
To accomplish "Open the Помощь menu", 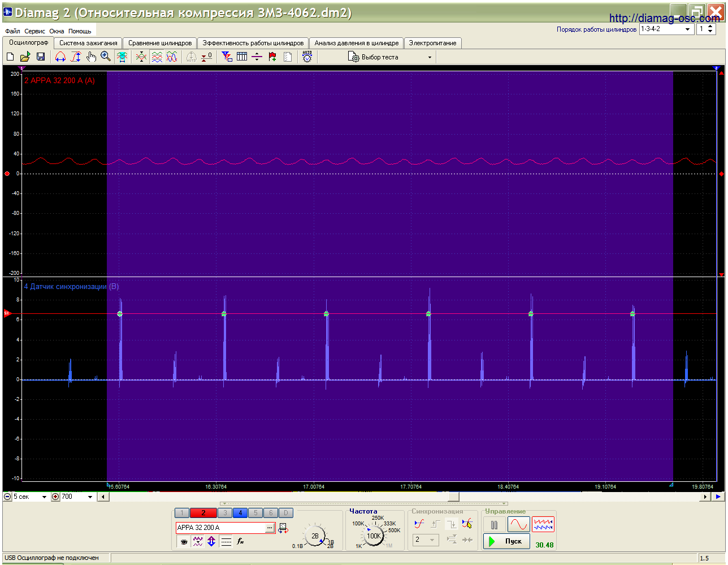I will pyautogui.click(x=80, y=31).
